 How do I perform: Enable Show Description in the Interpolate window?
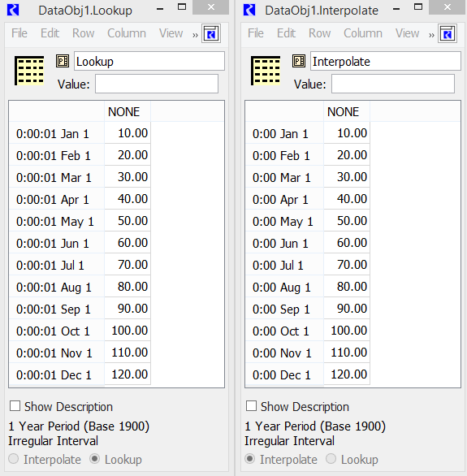[251, 406]
